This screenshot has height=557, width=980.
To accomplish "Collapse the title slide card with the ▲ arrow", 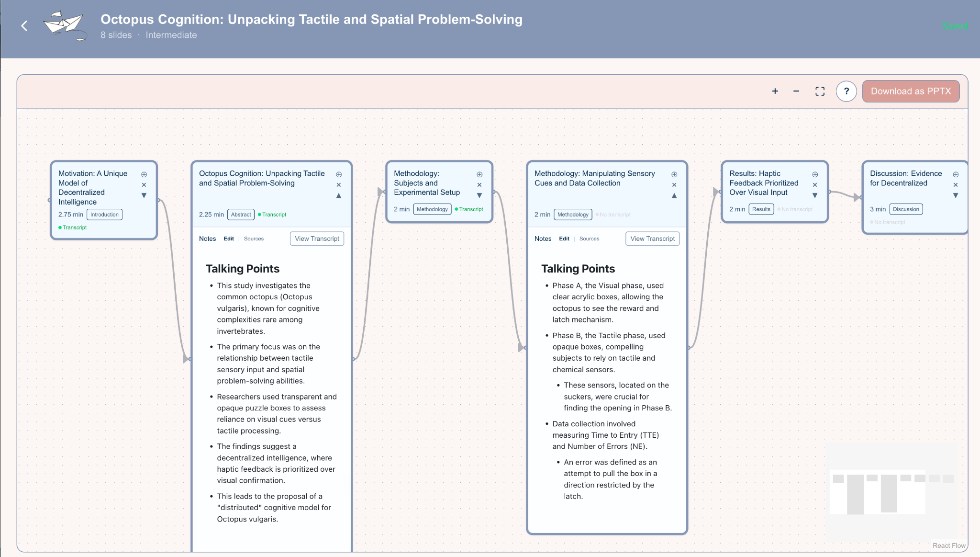I will click(x=339, y=195).
